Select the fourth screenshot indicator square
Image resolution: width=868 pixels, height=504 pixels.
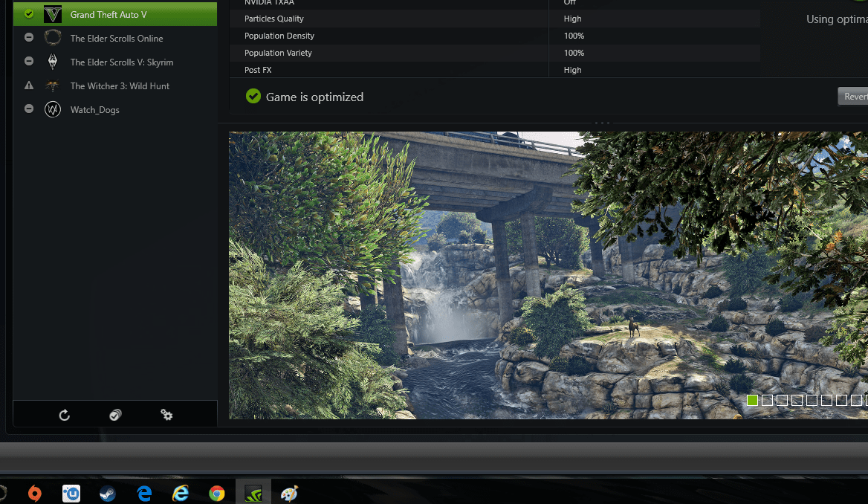[797, 400]
